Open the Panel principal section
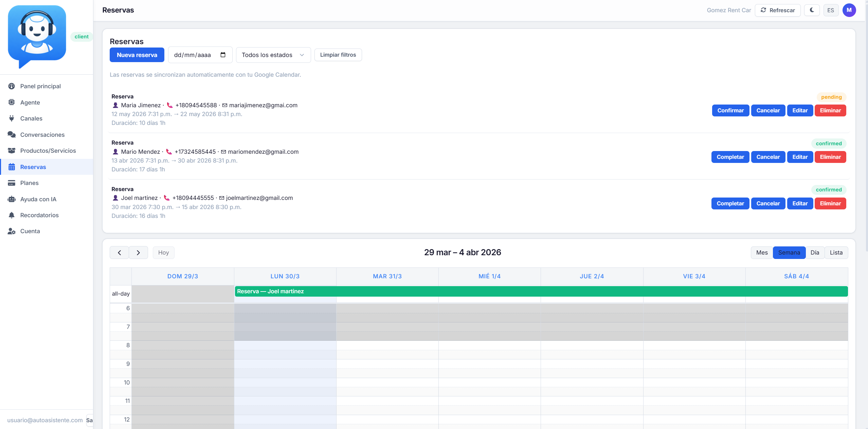The image size is (868, 429). click(40, 86)
